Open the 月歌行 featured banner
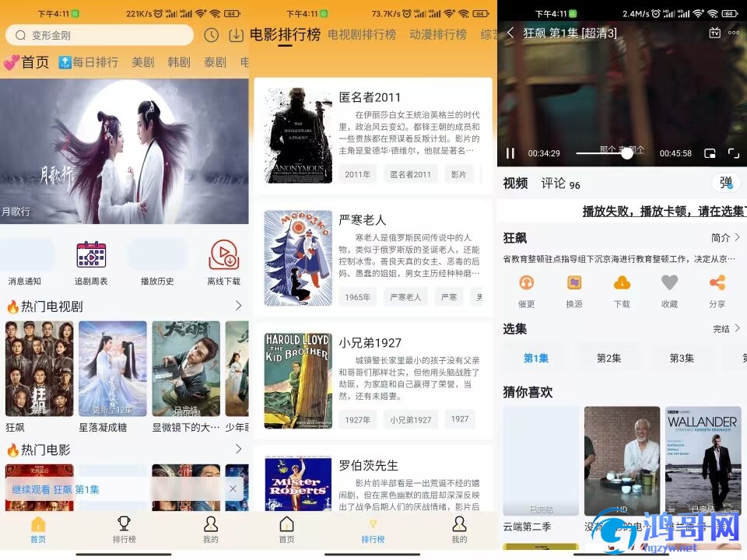This screenshot has height=560, width=747. 124,151
